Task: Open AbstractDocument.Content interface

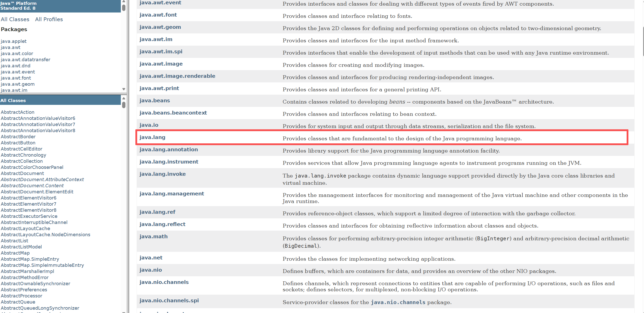Action: click(x=32, y=186)
